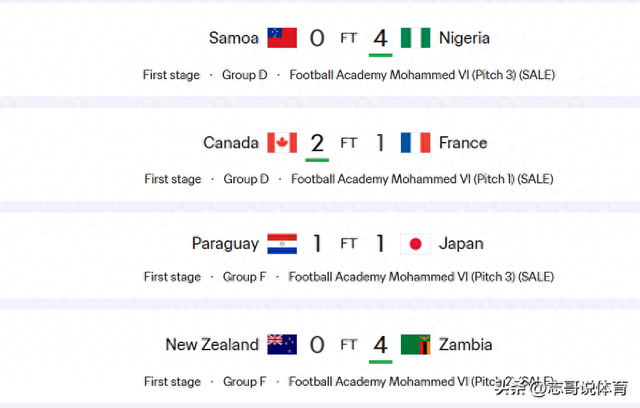The image size is (640, 408).
Task: Click Nigeria's score of 4
Action: [380, 38]
